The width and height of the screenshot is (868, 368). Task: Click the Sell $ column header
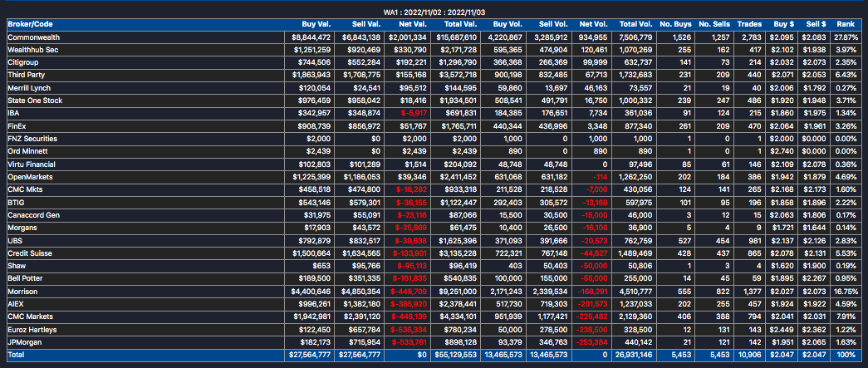coord(816,24)
